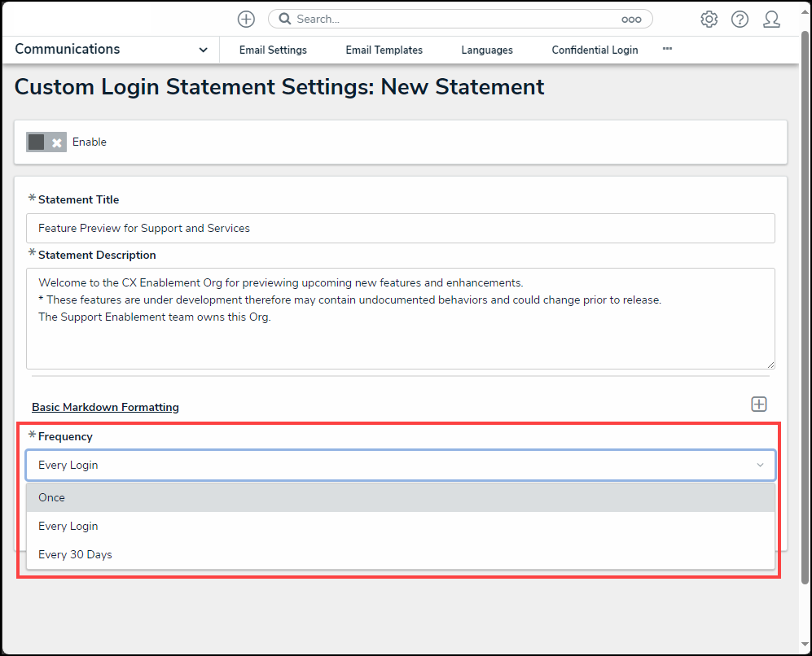Show more navigation tabs via ellipsis
Viewport: 812px width, 656px height.
[667, 49]
